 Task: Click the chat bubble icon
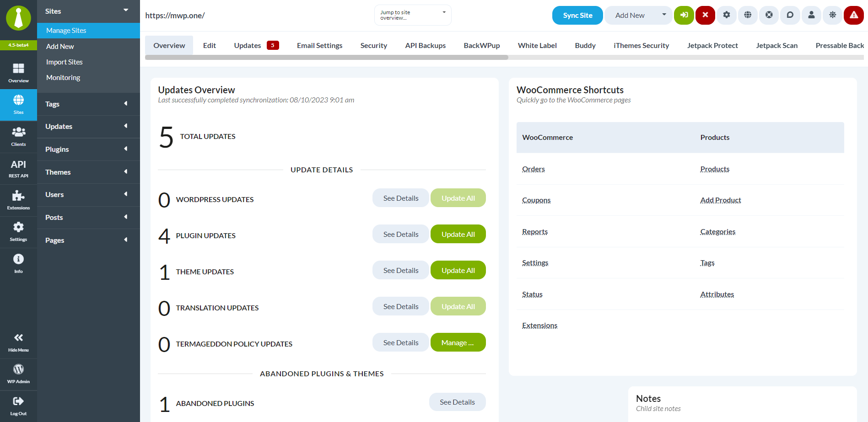tap(790, 15)
